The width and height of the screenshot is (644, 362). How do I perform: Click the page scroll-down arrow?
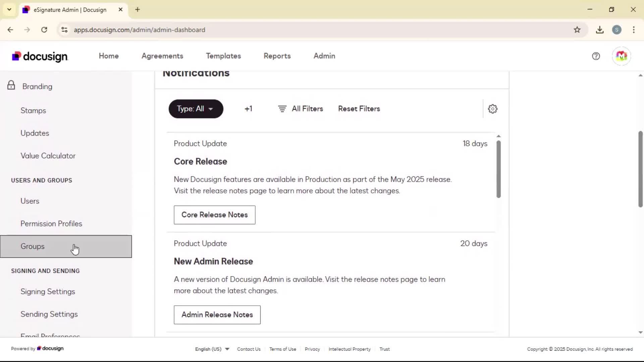(640, 333)
